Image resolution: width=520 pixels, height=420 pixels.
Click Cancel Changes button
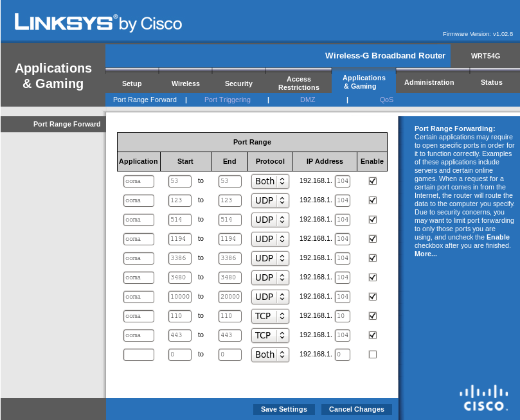[357, 409]
